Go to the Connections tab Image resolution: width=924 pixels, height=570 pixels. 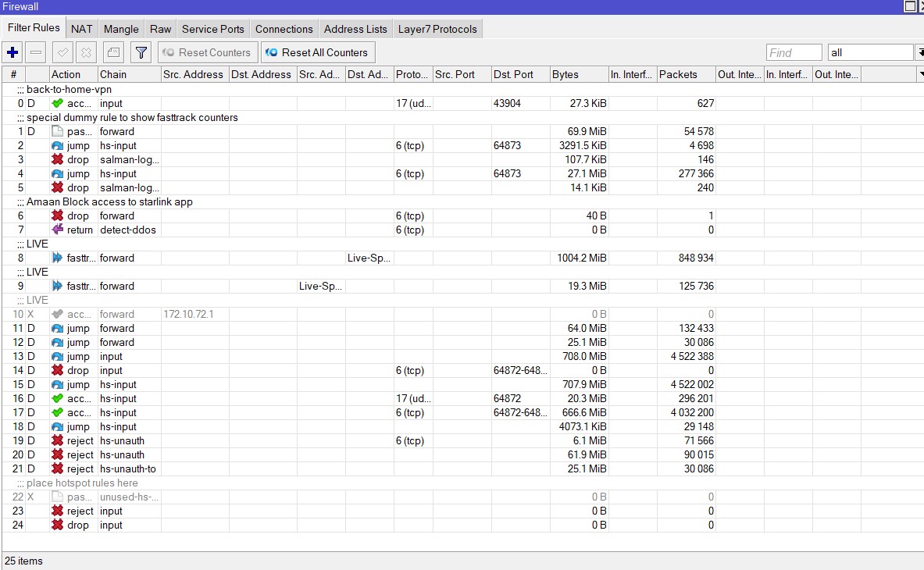click(284, 29)
